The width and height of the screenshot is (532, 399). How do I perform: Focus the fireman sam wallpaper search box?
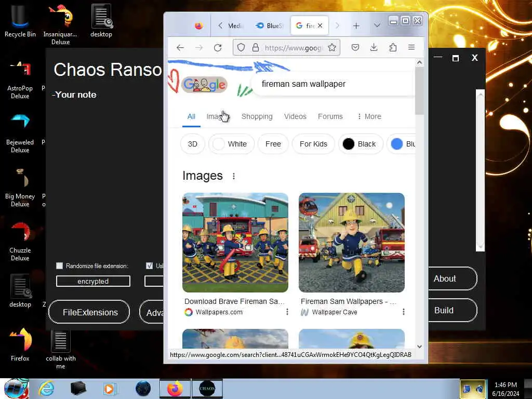click(x=334, y=84)
